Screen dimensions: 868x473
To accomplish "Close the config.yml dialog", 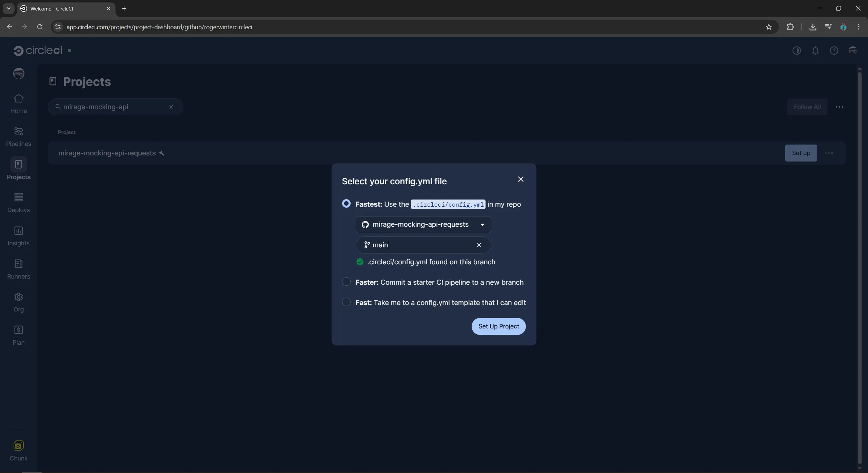I will click(520, 179).
